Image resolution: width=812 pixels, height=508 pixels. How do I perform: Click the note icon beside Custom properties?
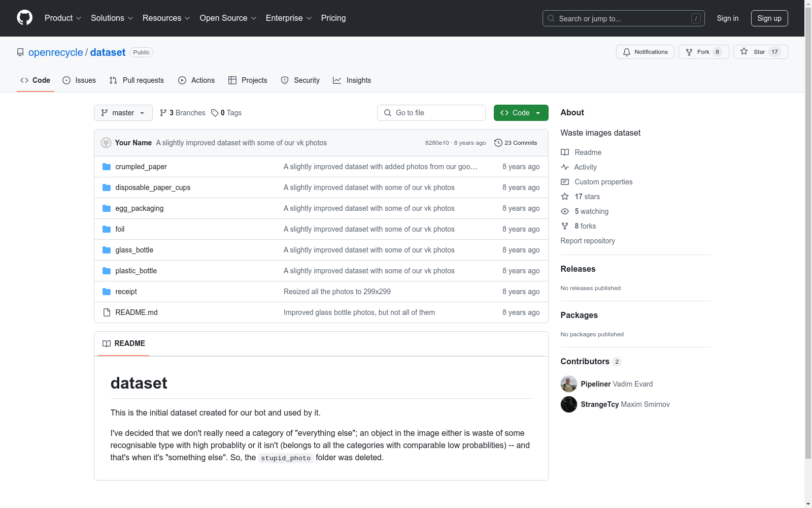pyautogui.click(x=565, y=182)
